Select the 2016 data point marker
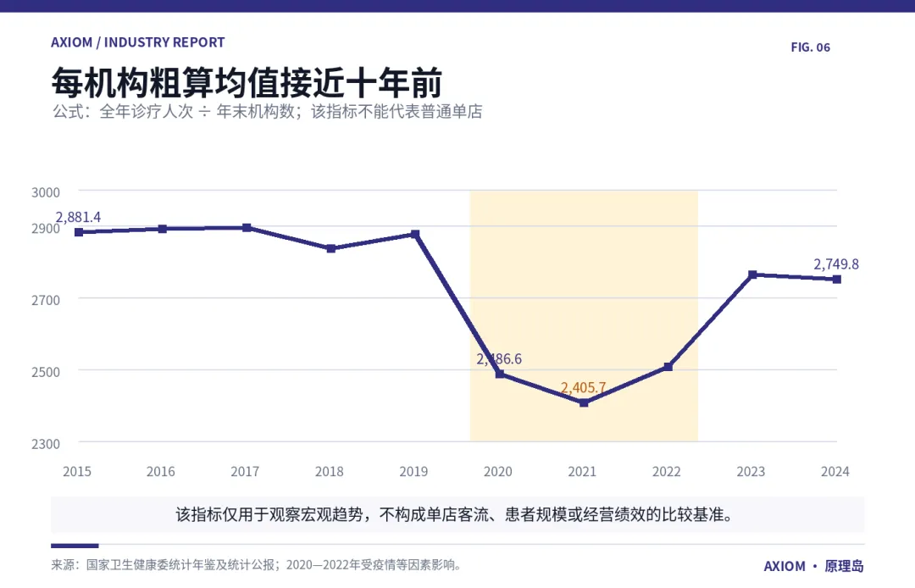This screenshot has height=588, width=915. pos(163,229)
